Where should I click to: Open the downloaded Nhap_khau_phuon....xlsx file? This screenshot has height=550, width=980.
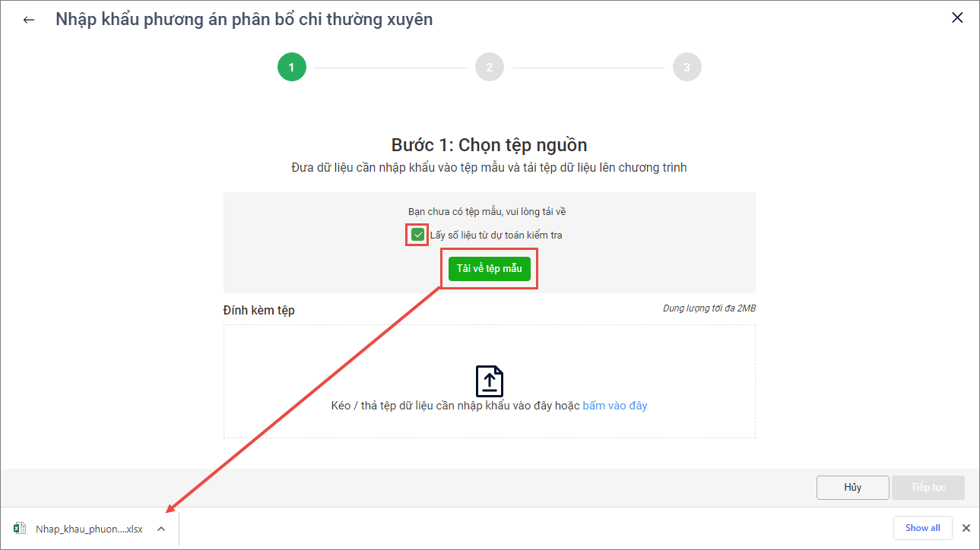pos(89,529)
